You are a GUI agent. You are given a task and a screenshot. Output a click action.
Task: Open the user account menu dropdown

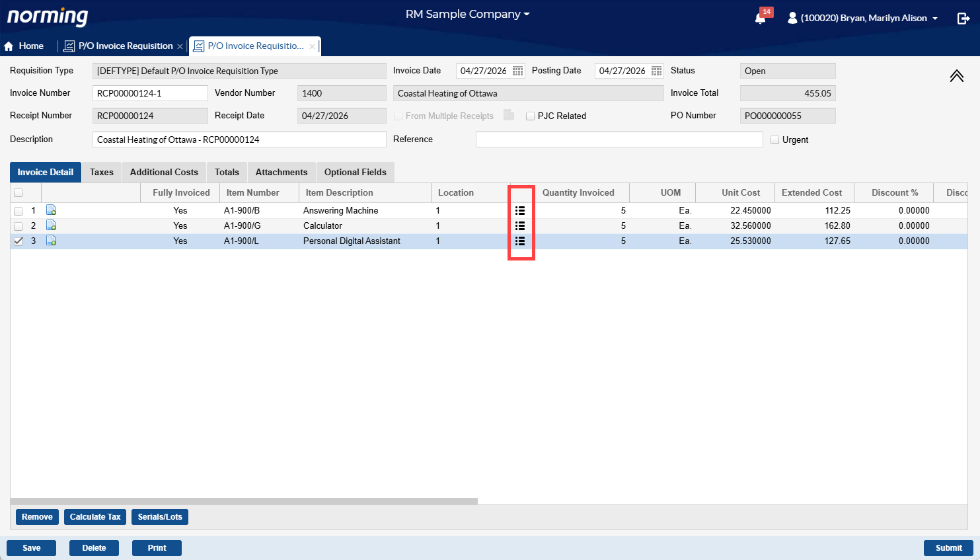(863, 18)
